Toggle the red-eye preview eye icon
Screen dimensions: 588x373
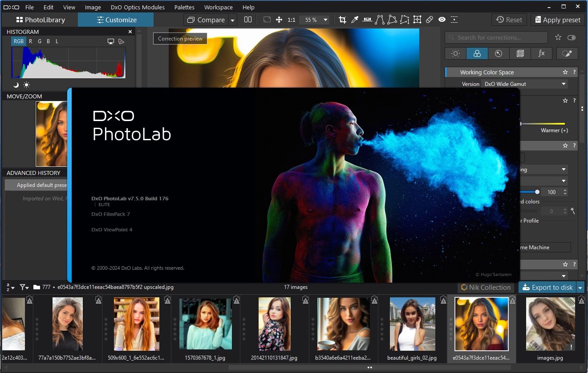click(x=442, y=20)
